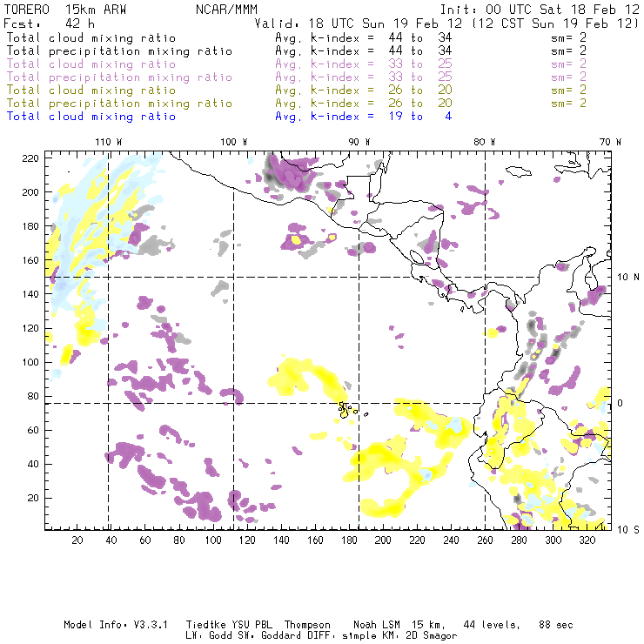The height and width of the screenshot is (644, 644).
Task: Select "100" on the vertical axis
Action: click(30, 362)
